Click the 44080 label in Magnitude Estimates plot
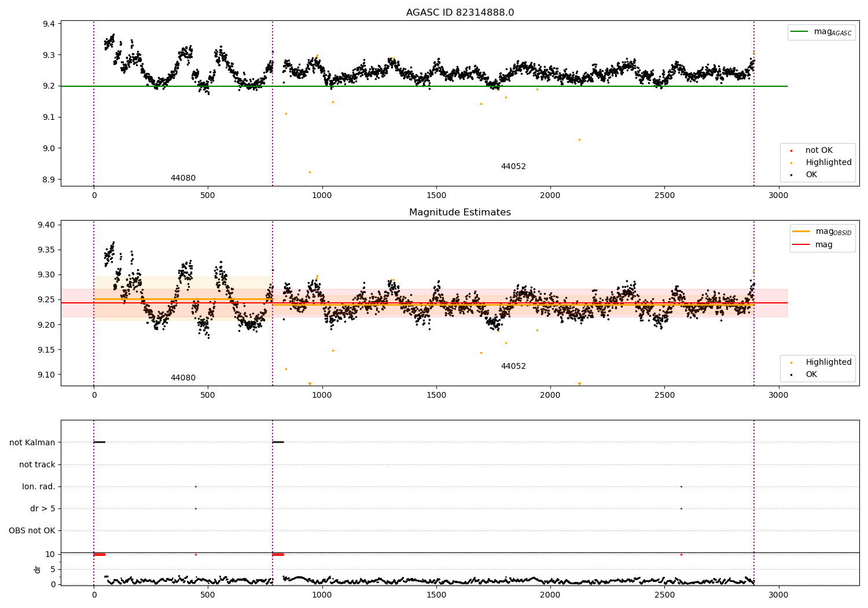This screenshot has height=608, width=868. (183, 378)
